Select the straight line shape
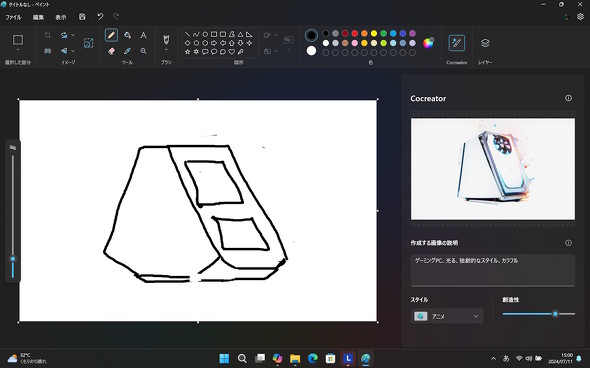 [187, 34]
